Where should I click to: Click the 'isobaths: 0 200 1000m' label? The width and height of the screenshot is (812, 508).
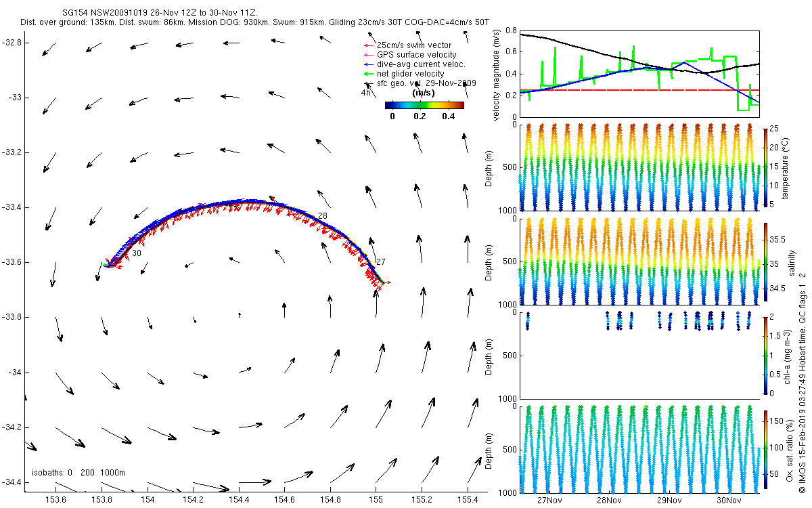click(x=78, y=473)
